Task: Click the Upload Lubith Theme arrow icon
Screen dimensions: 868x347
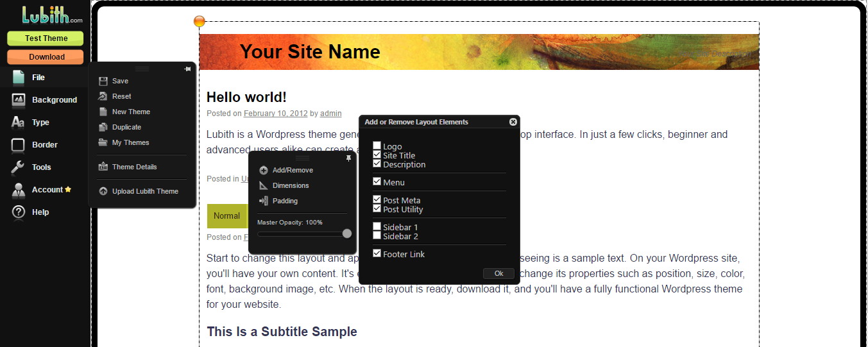Action: click(x=103, y=191)
